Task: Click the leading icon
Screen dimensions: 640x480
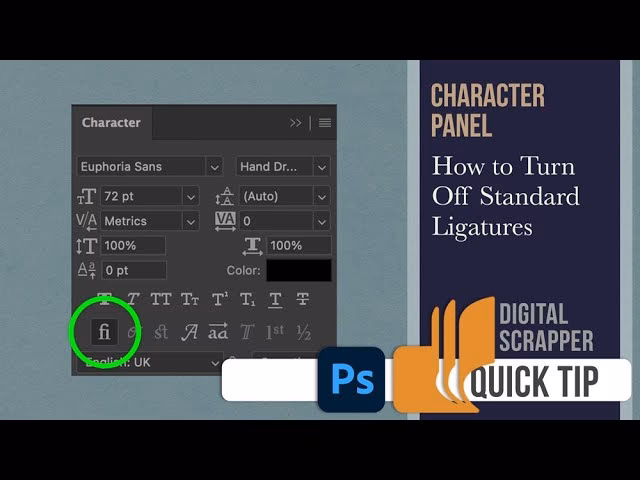Action: (x=224, y=196)
